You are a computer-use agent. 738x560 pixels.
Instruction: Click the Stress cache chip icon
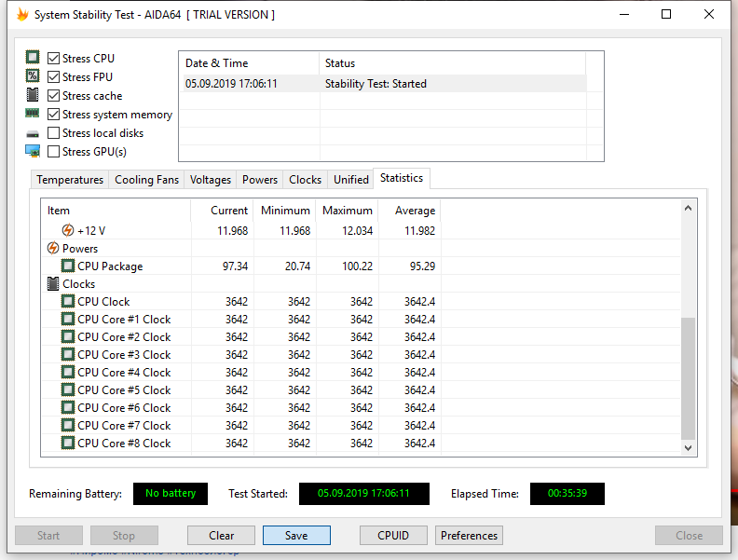point(33,95)
